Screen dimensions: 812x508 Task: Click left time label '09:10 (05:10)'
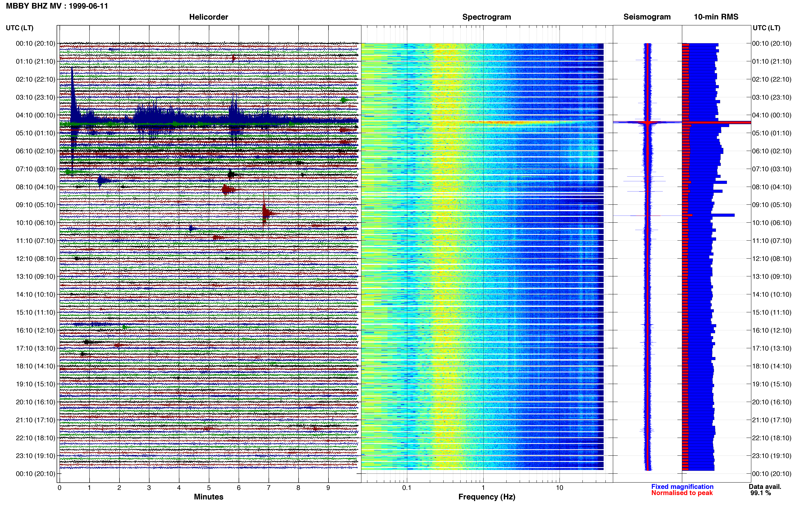click(x=36, y=205)
